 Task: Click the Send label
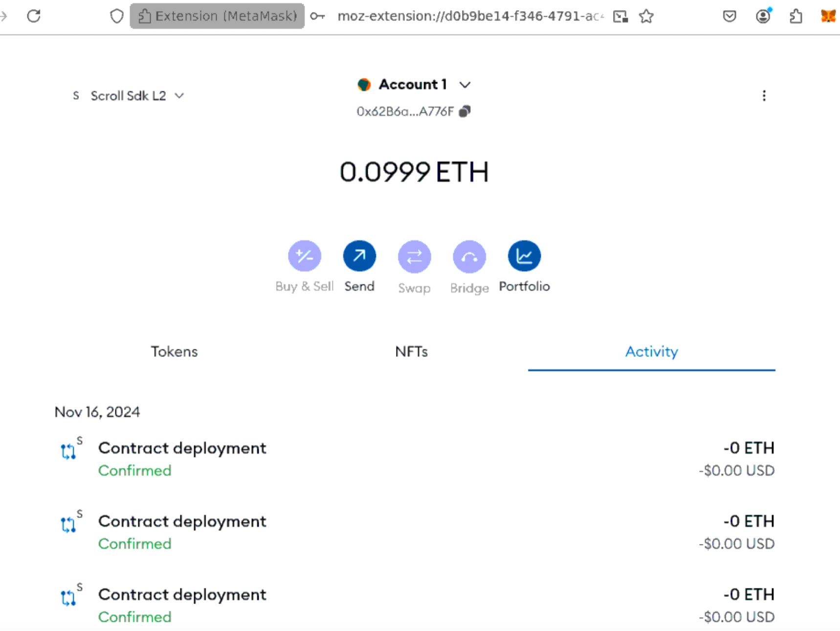tap(359, 287)
